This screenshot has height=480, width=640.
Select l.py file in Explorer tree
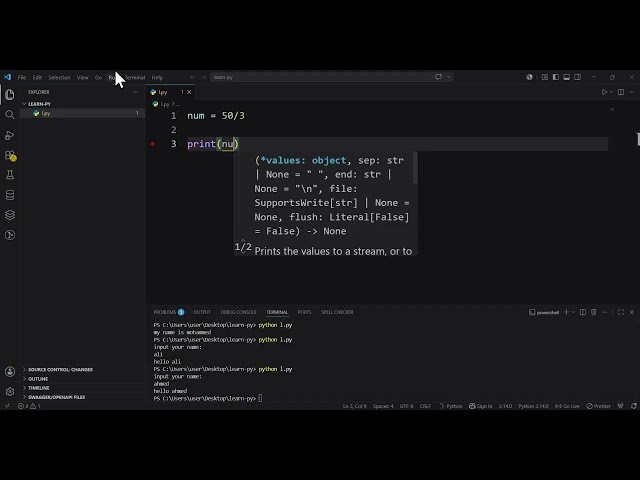point(82,113)
